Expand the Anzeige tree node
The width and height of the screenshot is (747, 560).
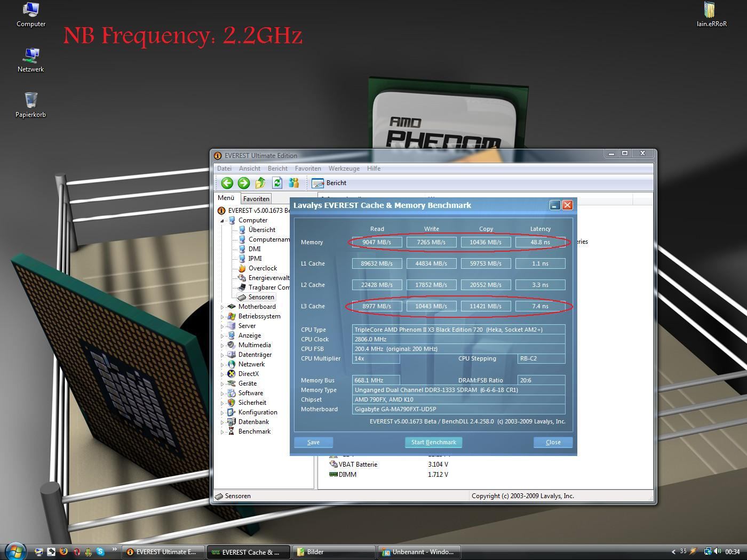point(222,335)
